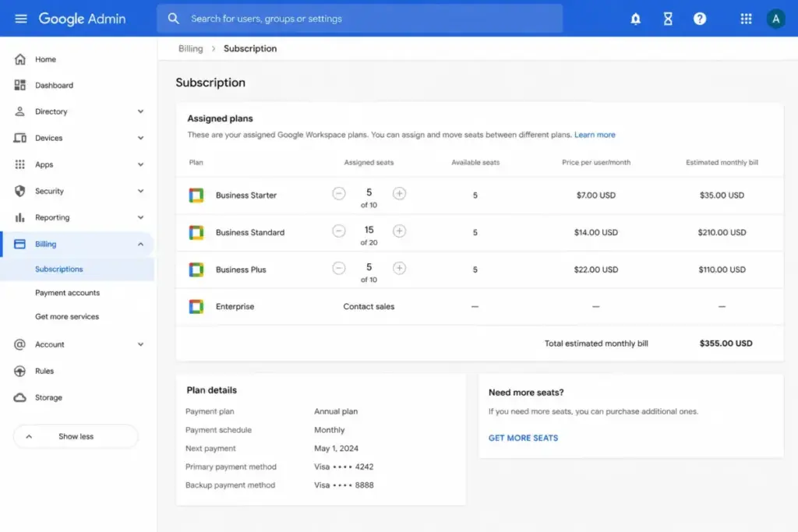Collapse the Billing section chevron
The image size is (798, 532).
pos(140,244)
